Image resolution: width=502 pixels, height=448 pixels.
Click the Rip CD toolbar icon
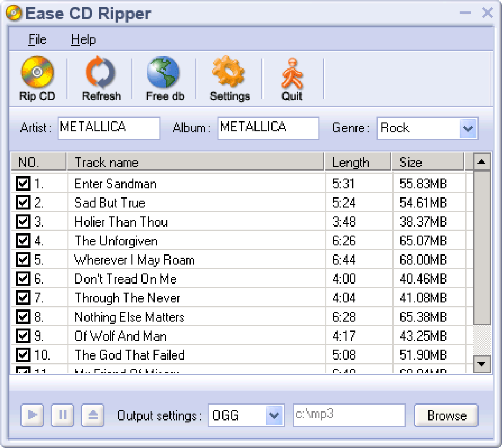point(37,72)
